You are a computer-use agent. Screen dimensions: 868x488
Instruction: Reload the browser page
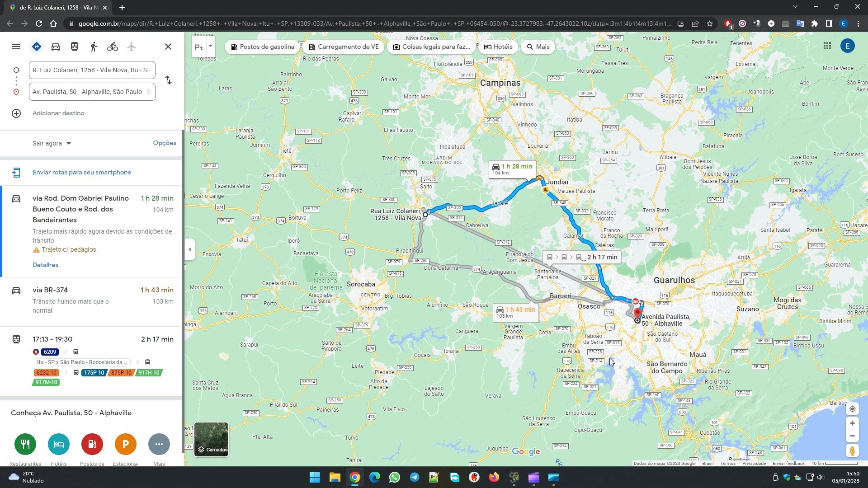tap(39, 23)
